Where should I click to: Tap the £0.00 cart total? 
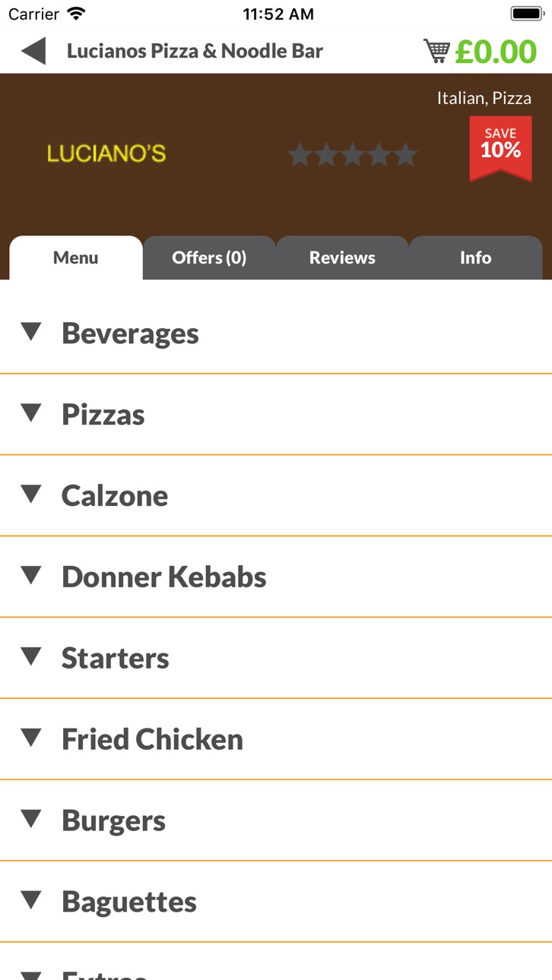coord(496,52)
